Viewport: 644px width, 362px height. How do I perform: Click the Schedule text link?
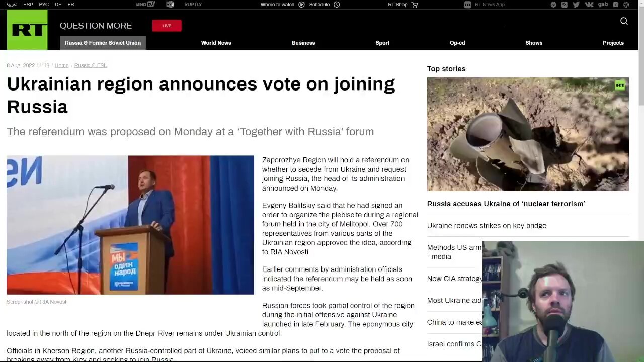[319, 5]
